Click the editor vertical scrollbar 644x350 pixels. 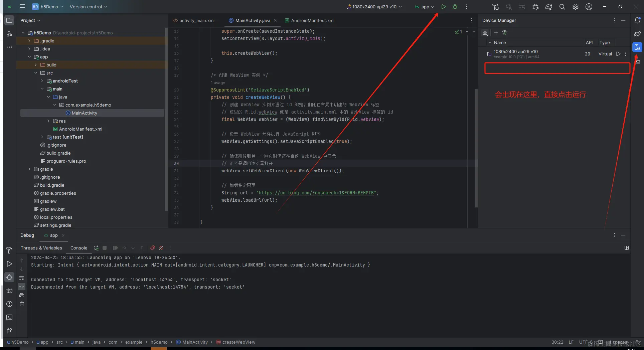(x=476, y=148)
